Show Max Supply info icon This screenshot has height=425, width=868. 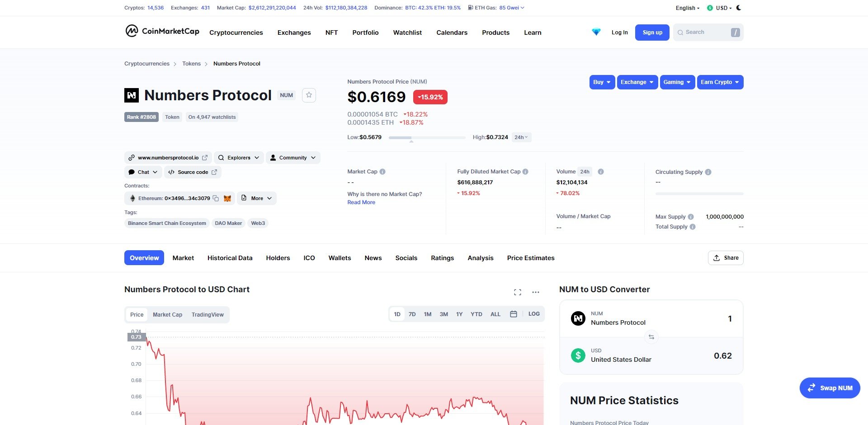pos(691,217)
